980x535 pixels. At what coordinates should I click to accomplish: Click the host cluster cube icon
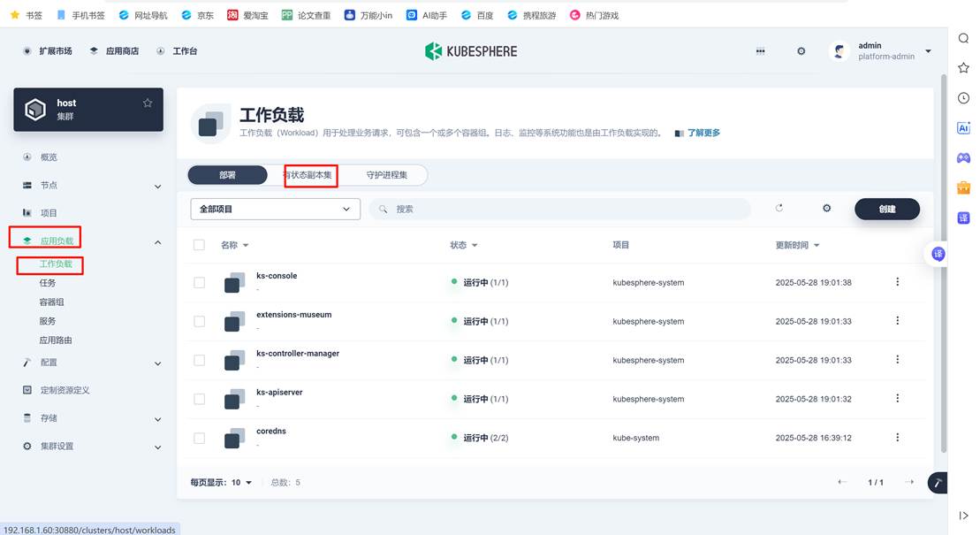(x=35, y=110)
